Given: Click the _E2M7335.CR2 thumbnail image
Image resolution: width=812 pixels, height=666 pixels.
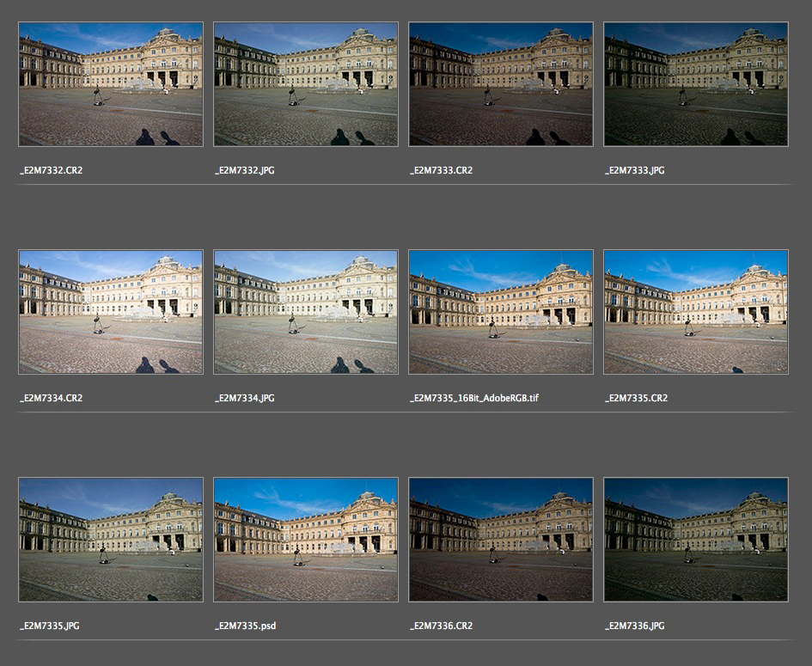Looking at the screenshot, I should 696,312.
